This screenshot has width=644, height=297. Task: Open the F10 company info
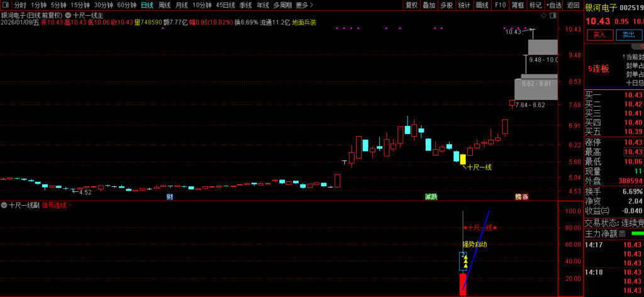coord(501,5)
